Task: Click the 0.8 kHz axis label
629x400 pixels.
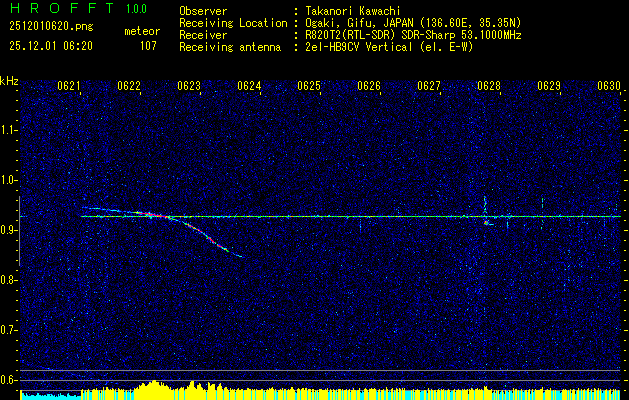Action: click(x=9, y=280)
